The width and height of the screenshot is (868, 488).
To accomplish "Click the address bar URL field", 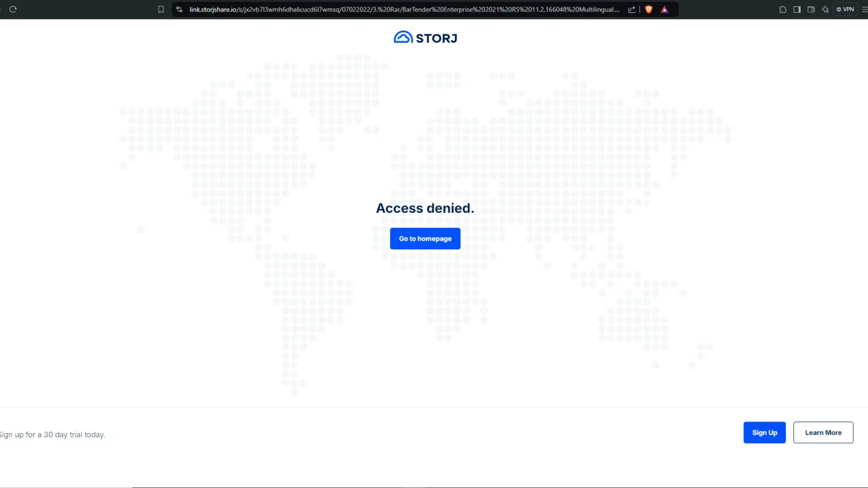I will (x=404, y=9).
